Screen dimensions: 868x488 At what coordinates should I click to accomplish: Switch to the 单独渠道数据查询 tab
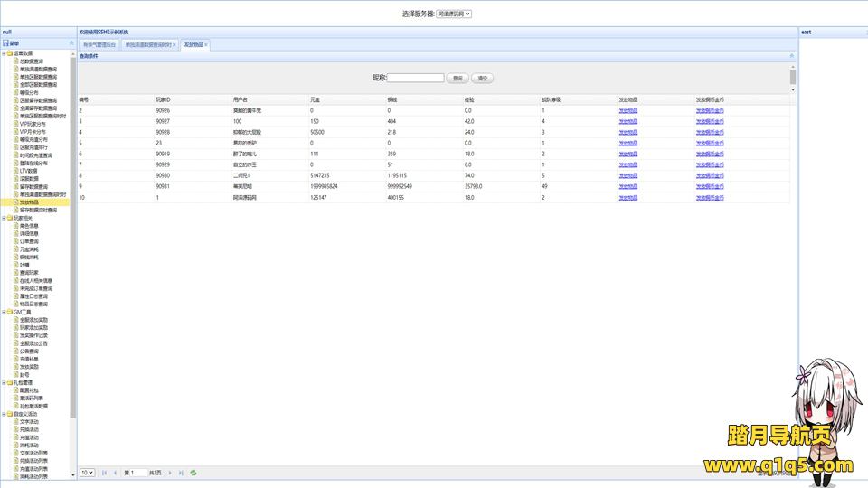(147, 44)
